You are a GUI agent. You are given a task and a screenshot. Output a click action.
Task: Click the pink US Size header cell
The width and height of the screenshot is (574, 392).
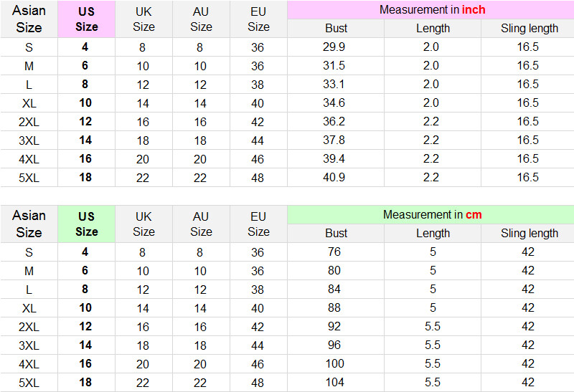86,19
